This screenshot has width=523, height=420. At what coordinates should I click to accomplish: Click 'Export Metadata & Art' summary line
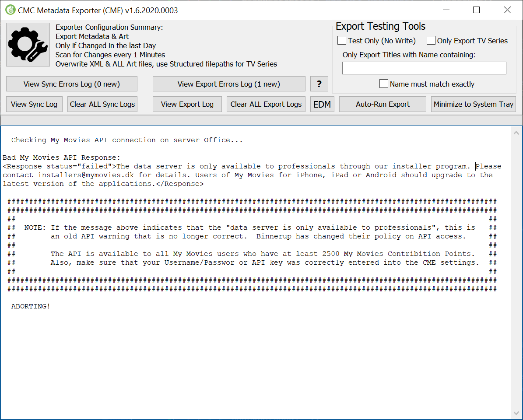[x=92, y=36]
